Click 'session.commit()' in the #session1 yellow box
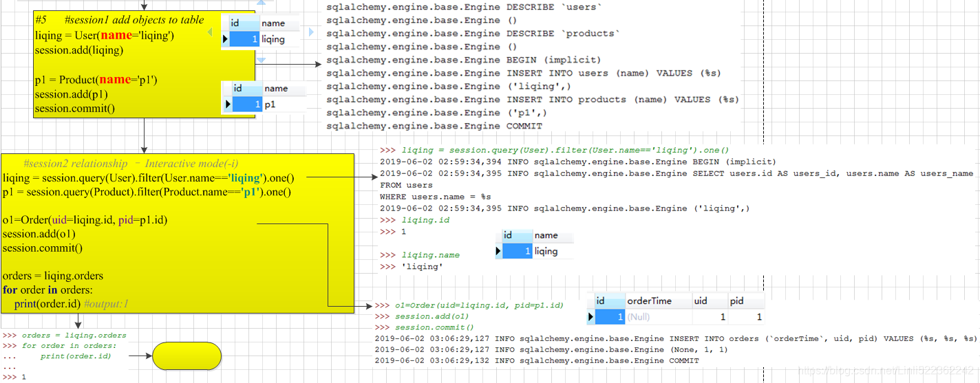Screen dimensions: 980x383 [x=75, y=109]
